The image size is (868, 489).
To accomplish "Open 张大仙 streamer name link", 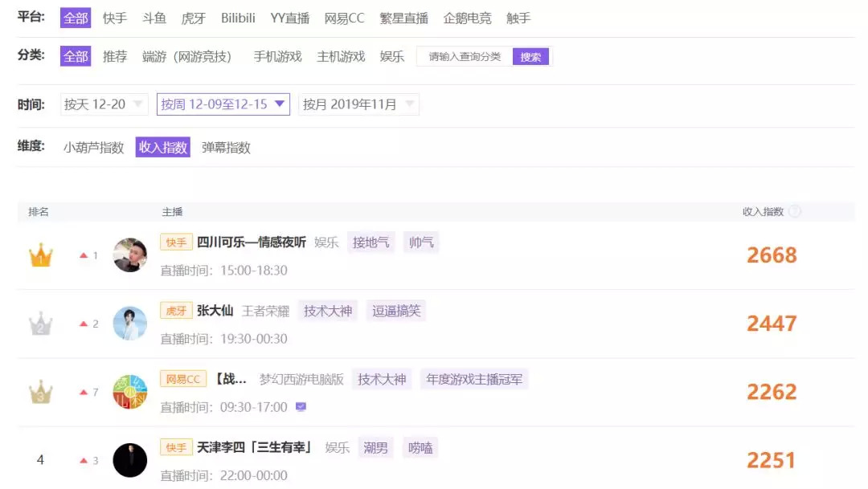I will click(x=215, y=311).
